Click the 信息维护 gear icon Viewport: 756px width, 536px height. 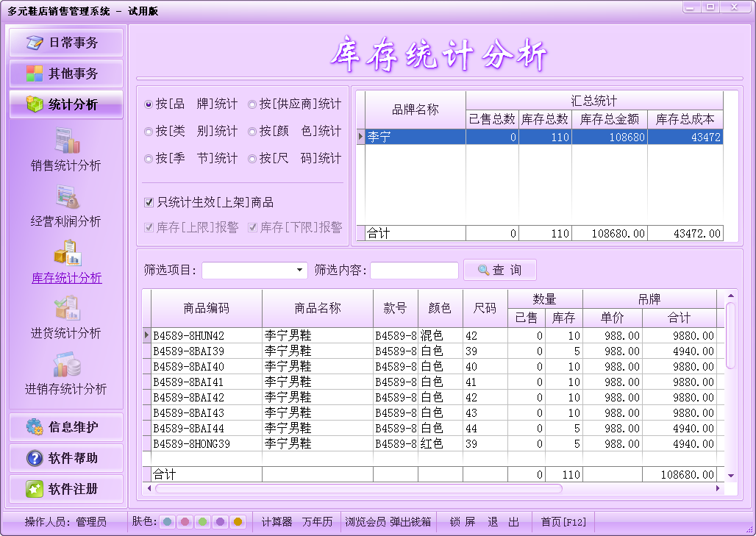pos(35,426)
